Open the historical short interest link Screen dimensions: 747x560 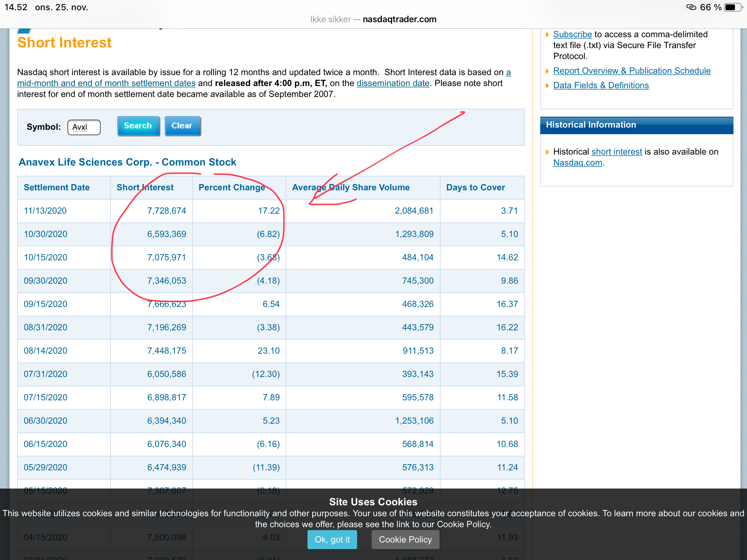[x=616, y=152]
